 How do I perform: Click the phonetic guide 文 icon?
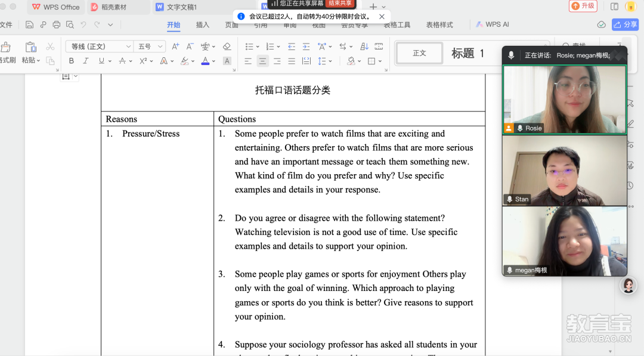(205, 47)
